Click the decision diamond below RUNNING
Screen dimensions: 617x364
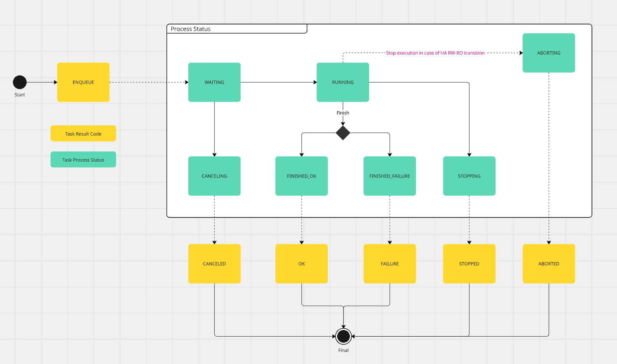(x=343, y=133)
